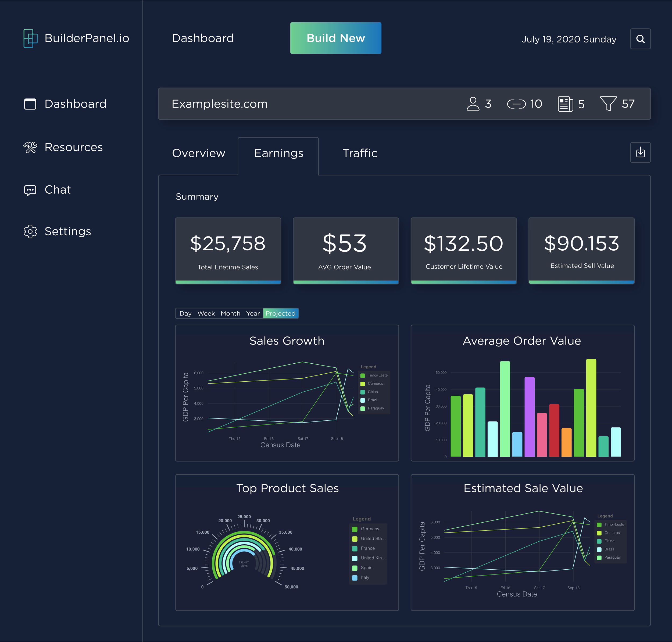Switch to the Traffic tab
The height and width of the screenshot is (642, 672).
360,153
